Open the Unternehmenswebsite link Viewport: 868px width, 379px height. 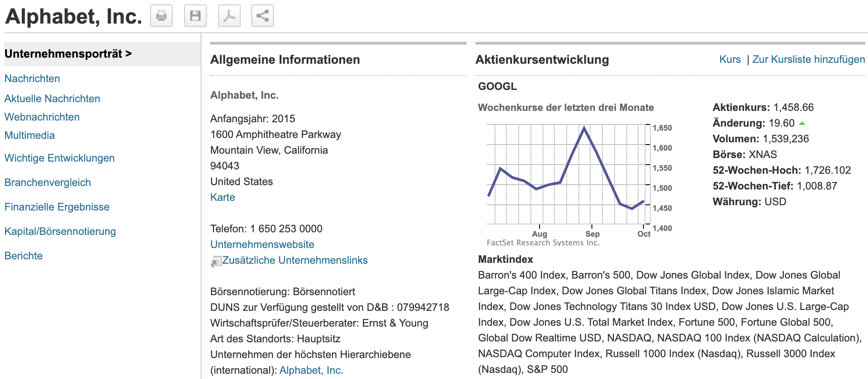(262, 245)
